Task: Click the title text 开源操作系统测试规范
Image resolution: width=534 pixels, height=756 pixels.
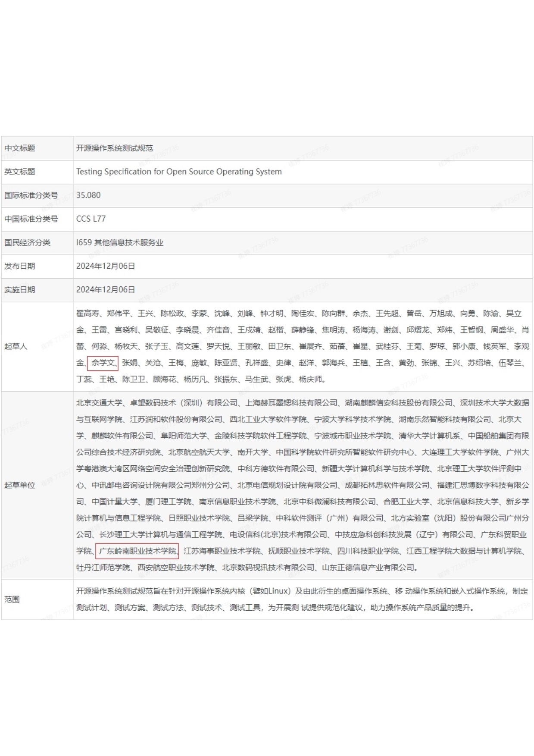Action: [114, 148]
